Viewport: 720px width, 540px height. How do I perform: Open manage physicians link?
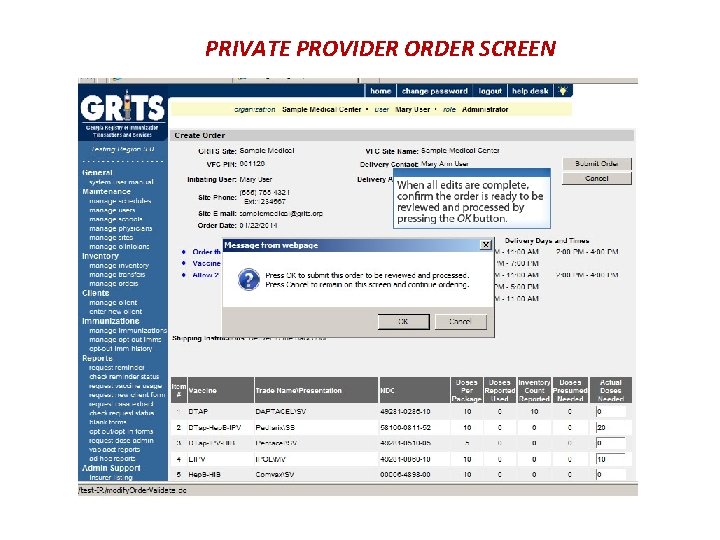[120, 228]
